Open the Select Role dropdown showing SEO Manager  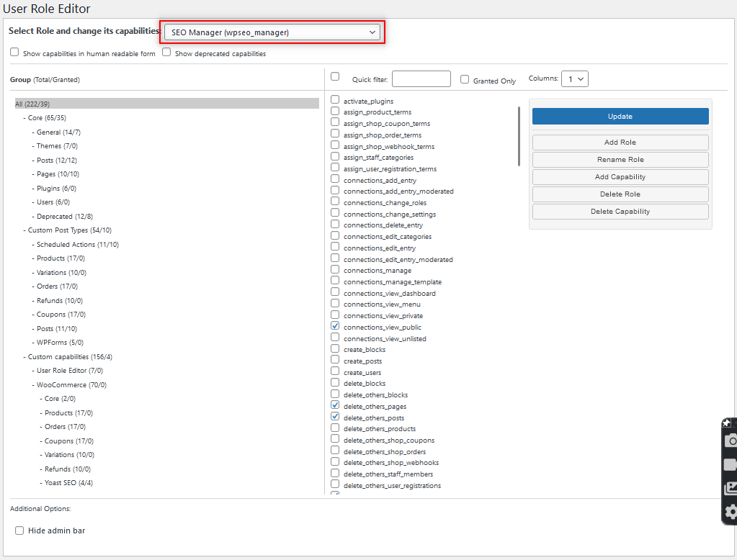point(272,32)
